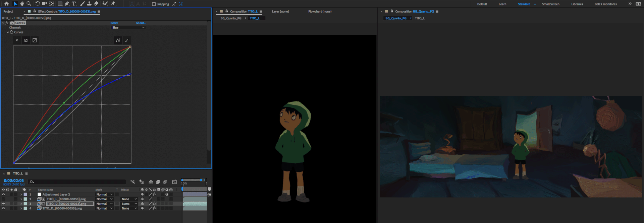The image size is (644, 223).
Task: Select the Hand tool
Action: coord(22,4)
